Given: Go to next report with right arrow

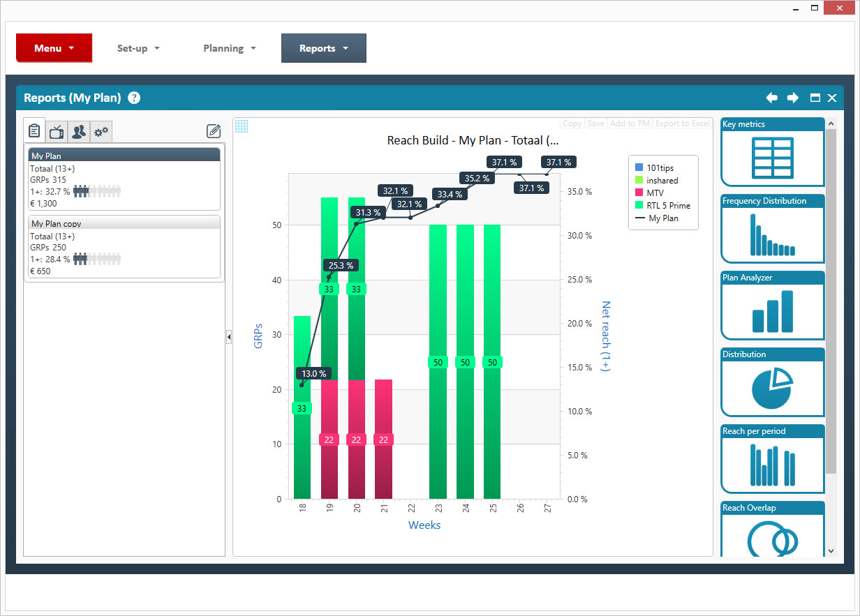Looking at the screenshot, I should tap(792, 98).
